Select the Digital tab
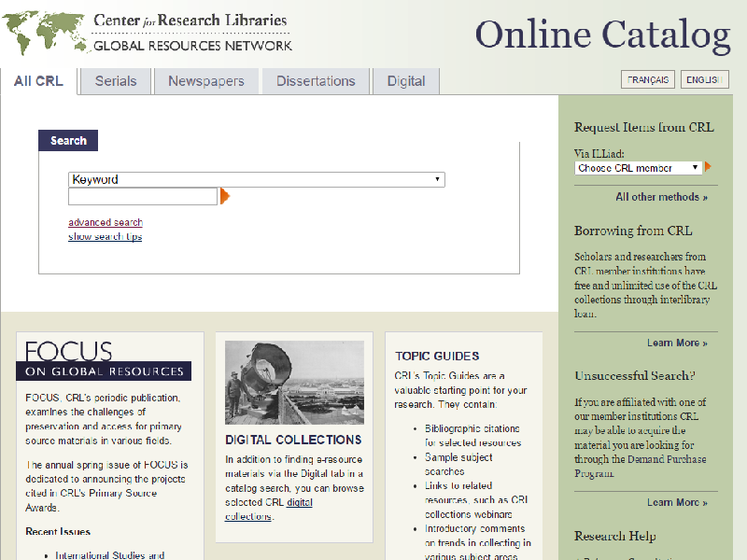747x560 pixels. click(406, 81)
